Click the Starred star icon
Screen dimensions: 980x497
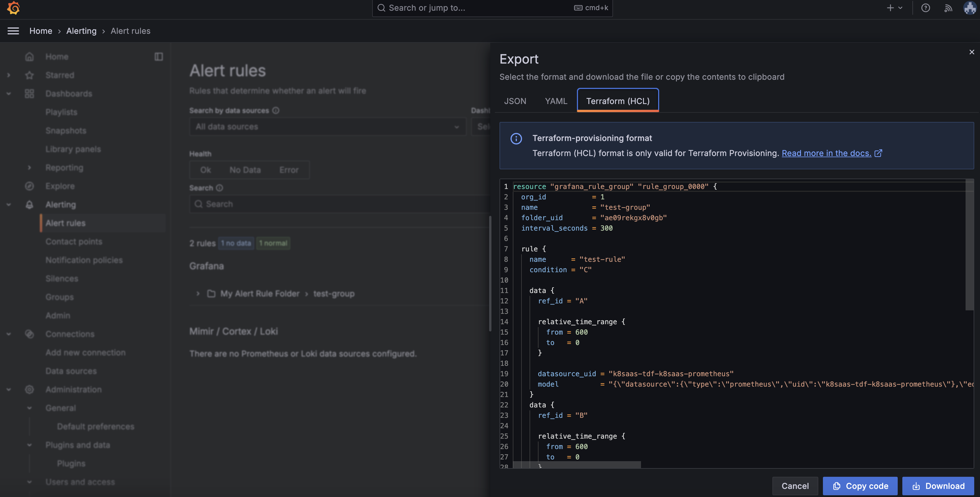pyautogui.click(x=29, y=75)
